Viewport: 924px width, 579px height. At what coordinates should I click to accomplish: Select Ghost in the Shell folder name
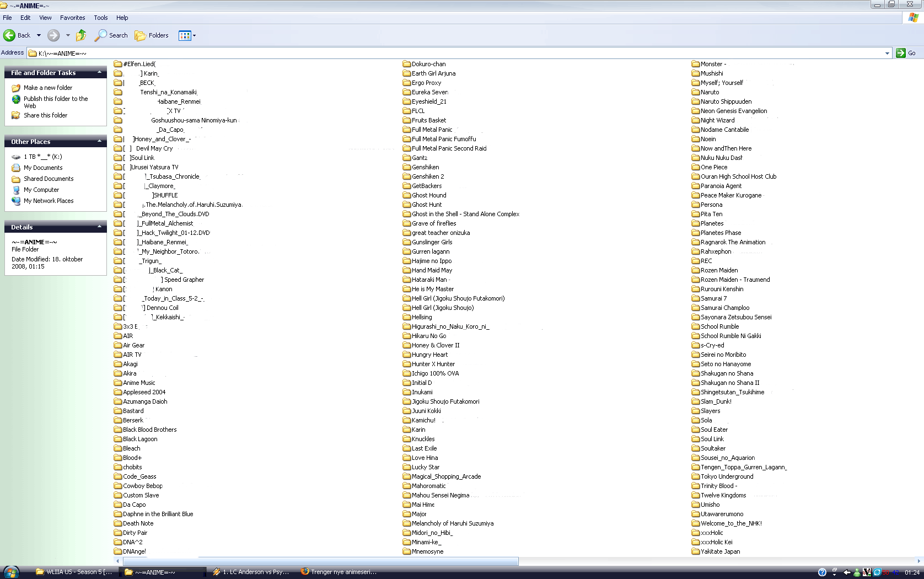466,214
